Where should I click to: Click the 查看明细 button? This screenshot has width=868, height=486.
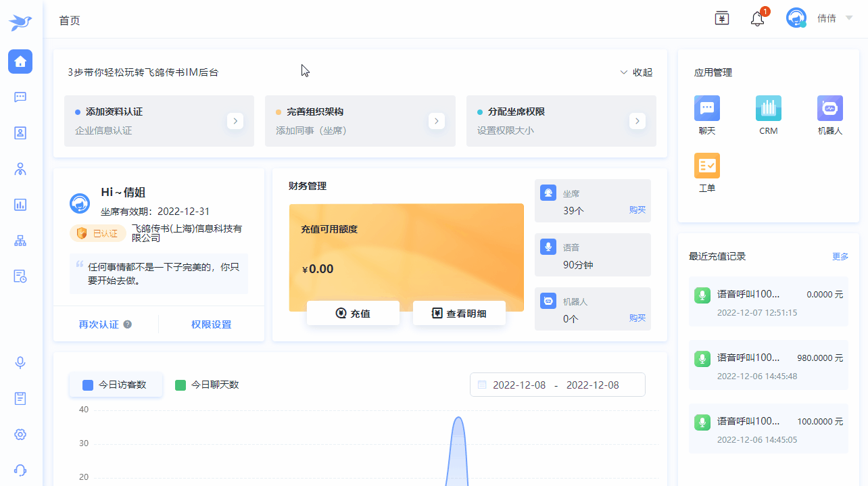point(459,313)
